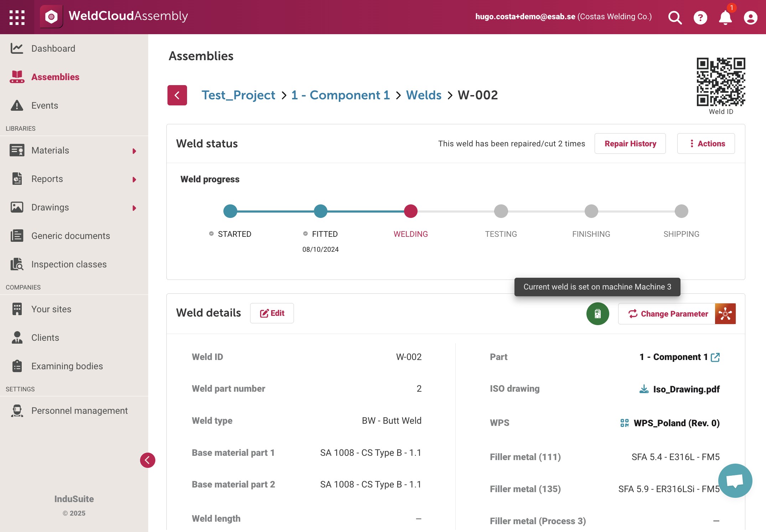Collapse the sidebar with round arrow button
This screenshot has width=766, height=532.
tap(147, 460)
